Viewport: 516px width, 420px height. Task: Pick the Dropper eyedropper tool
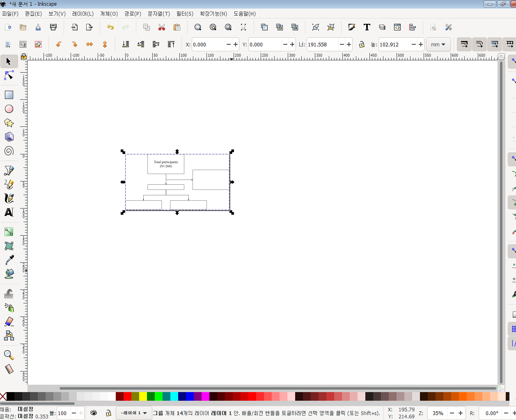click(x=9, y=260)
